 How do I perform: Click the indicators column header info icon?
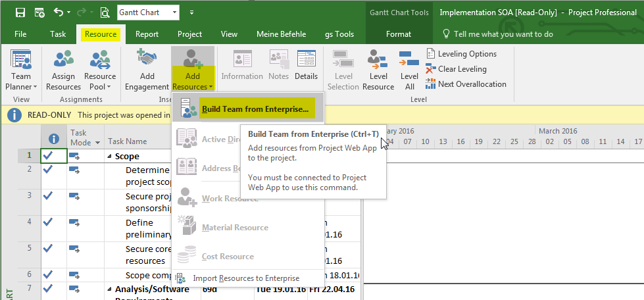(x=54, y=139)
